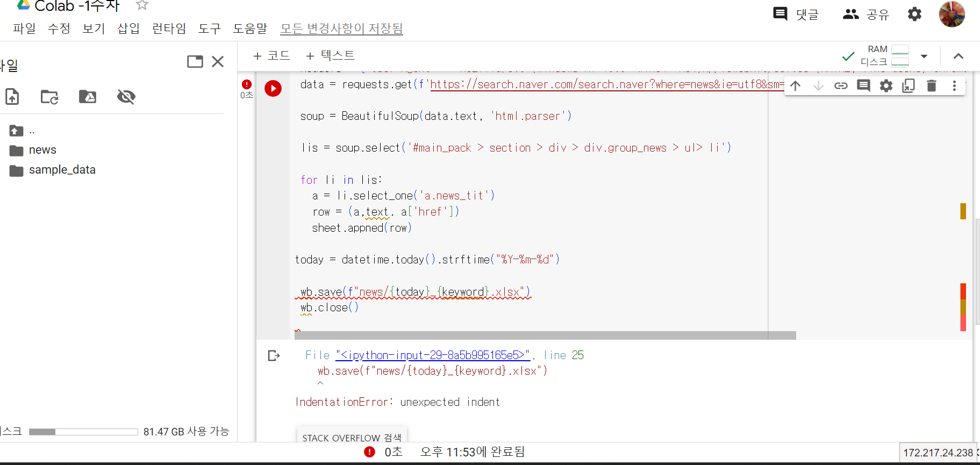This screenshot has height=465, width=980.
Task: Run the code cell with play button
Action: coord(273,88)
